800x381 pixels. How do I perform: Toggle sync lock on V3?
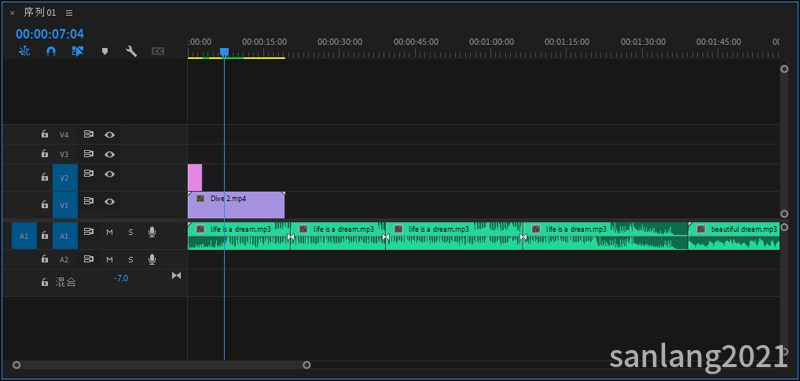89,154
